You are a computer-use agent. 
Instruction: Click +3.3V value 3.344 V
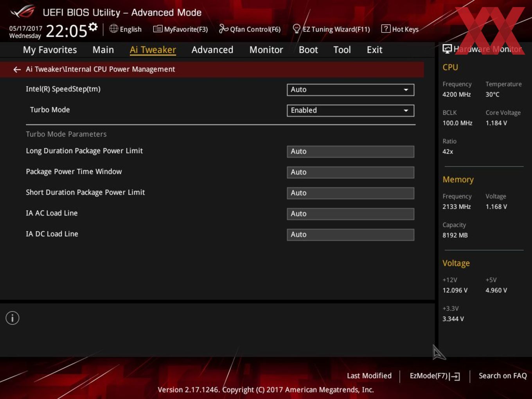pyautogui.click(x=453, y=319)
